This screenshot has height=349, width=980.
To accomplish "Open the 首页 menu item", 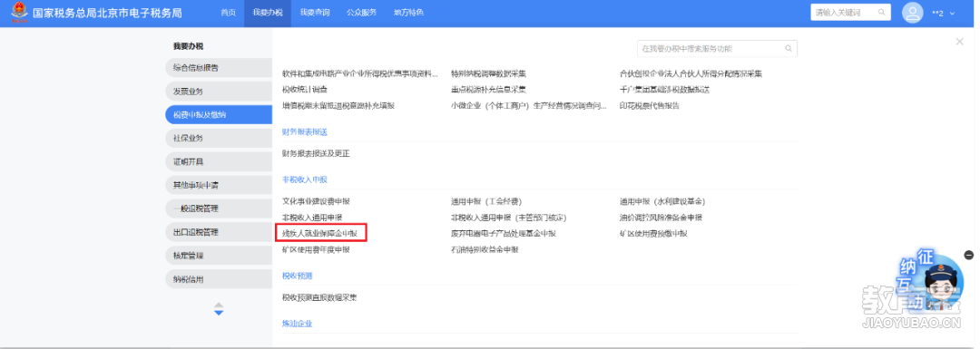I will coord(228,13).
